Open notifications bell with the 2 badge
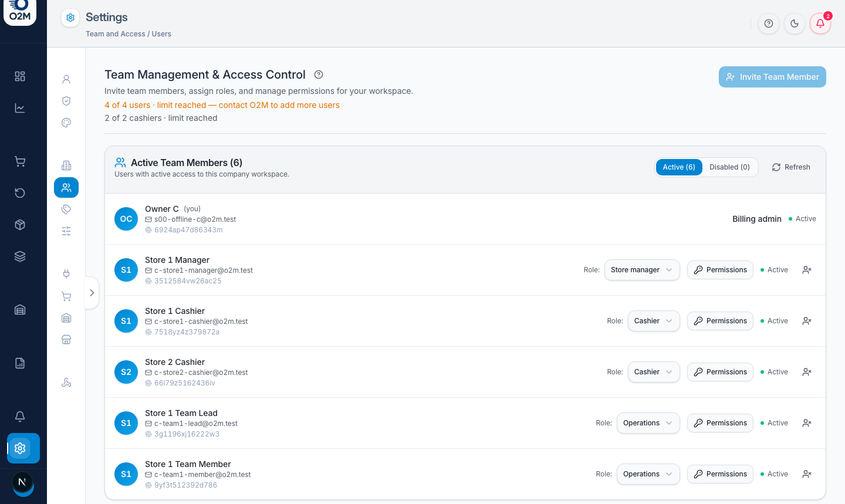This screenshot has width=845, height=504. 820,23
